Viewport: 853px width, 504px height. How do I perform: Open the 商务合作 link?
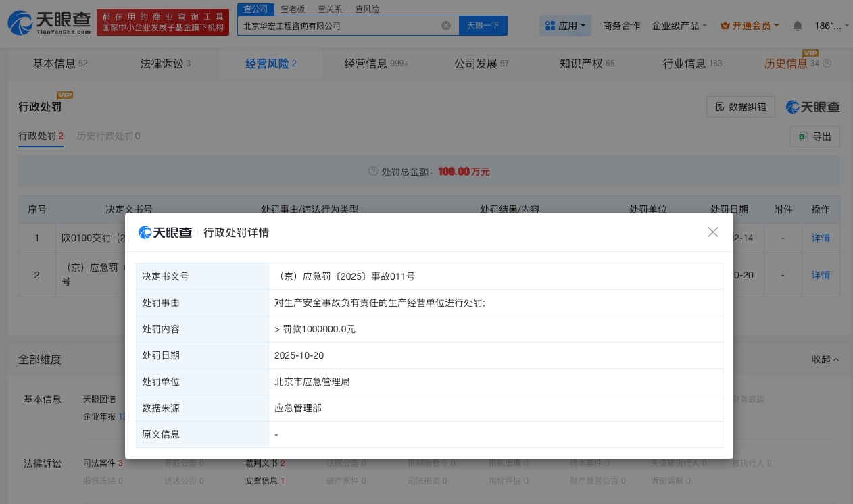pyautogui.click(x=621, y=26)
